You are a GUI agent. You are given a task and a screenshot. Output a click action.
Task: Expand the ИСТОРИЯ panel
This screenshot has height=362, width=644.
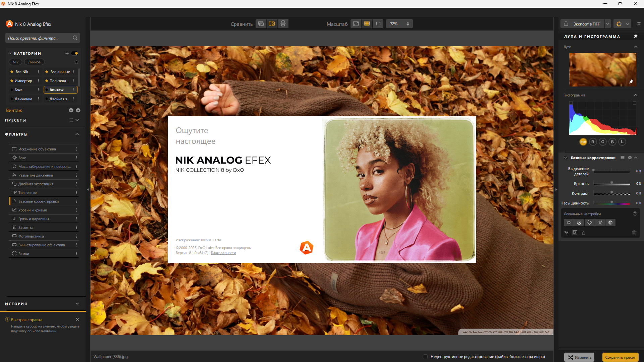(x=77, y=304)
